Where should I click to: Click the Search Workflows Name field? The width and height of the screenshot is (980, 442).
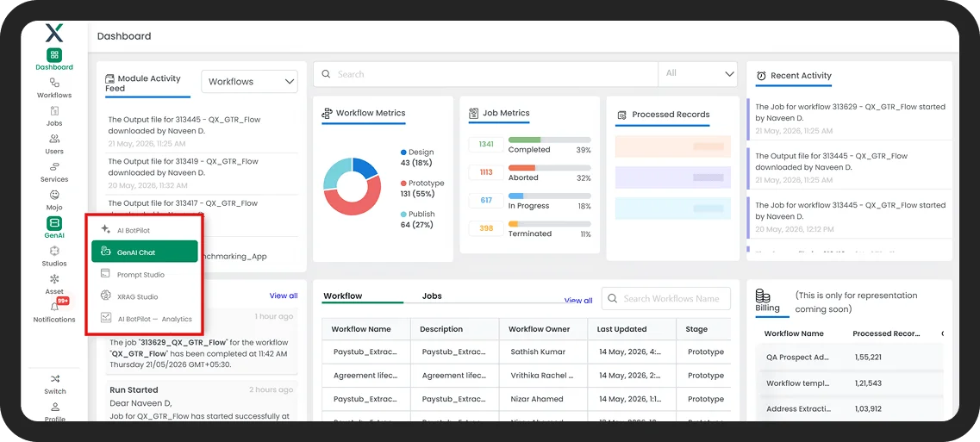[x=665, y=299]
